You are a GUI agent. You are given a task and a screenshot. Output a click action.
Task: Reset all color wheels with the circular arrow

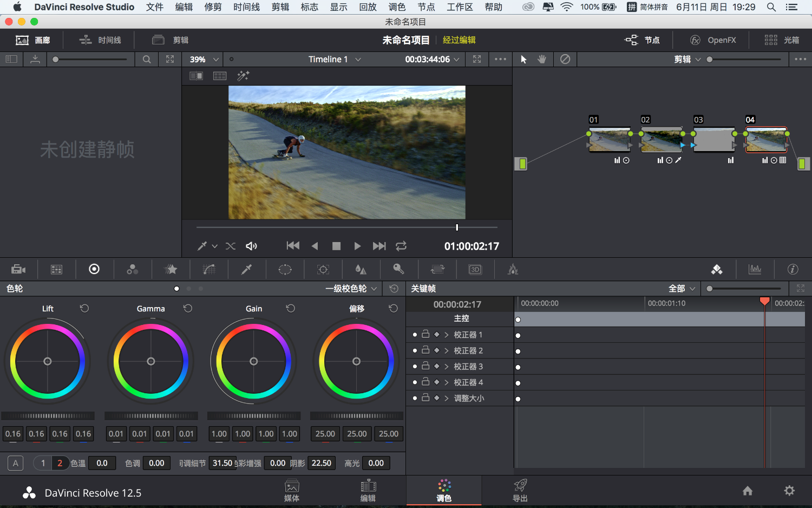[x=394, y=289]
